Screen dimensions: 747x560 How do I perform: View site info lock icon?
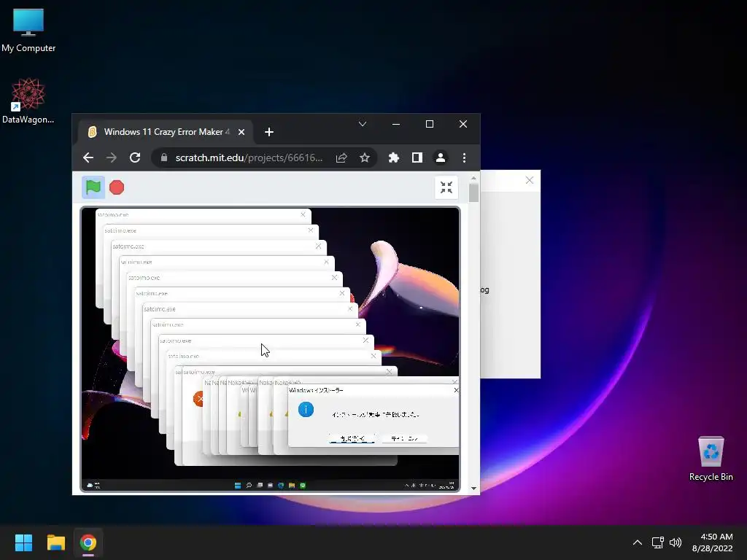pyautogui.click(x=164, y=157)
